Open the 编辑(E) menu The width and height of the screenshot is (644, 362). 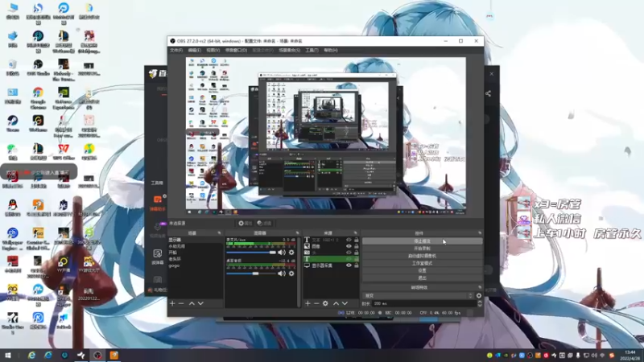point(194,50)
